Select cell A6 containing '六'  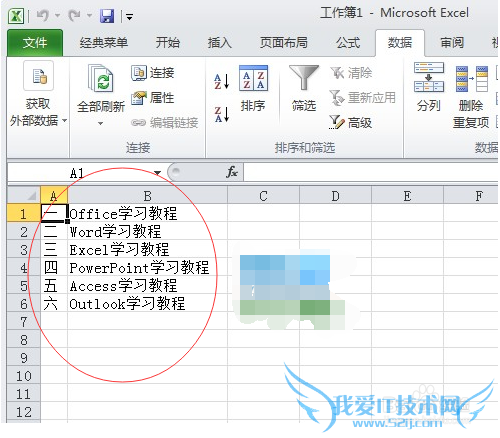click(54, 303)
